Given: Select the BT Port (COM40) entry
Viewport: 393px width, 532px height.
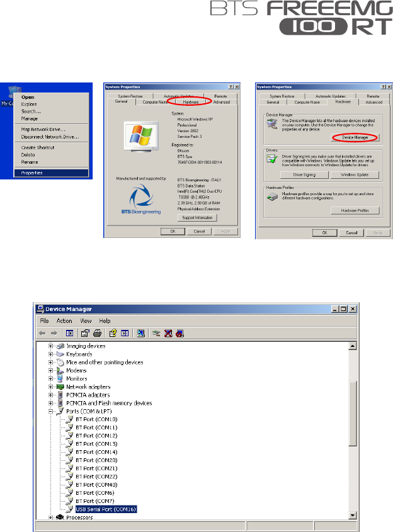Looking at the screenshot, I should pyautogui.click(x=97, y=485).
